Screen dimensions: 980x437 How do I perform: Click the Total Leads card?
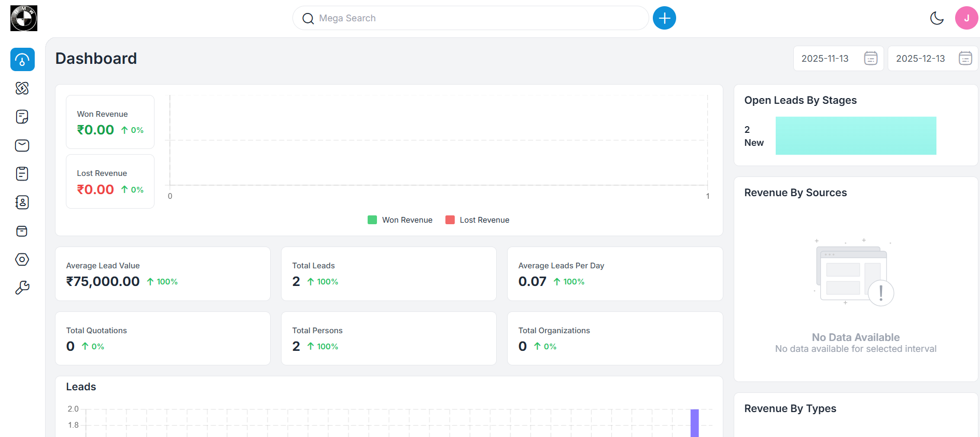(389, 274)
